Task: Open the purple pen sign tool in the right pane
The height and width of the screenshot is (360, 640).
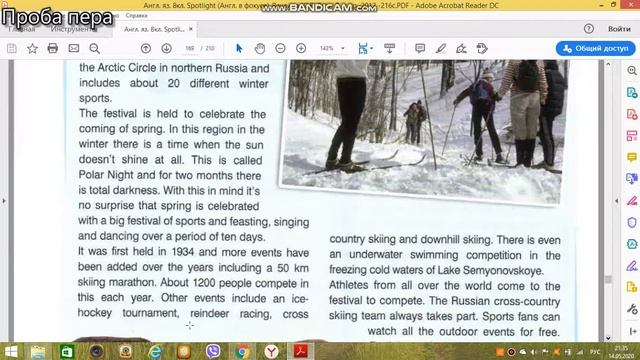Action: pos(632,266)
